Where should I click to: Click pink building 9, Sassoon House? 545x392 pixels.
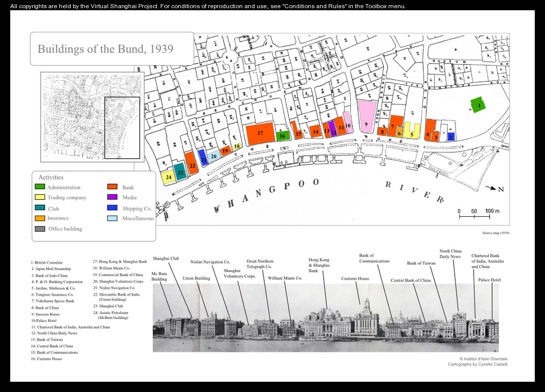point(366,116)
